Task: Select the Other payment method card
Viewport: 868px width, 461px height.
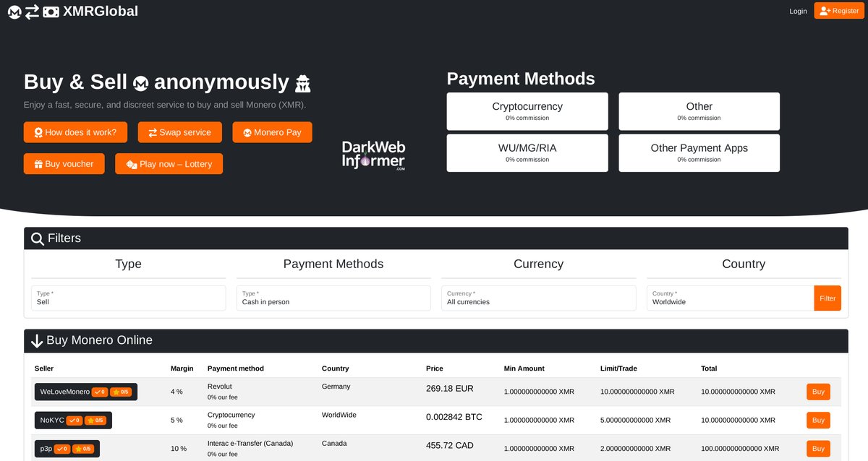Action: (x=699, y=111)
